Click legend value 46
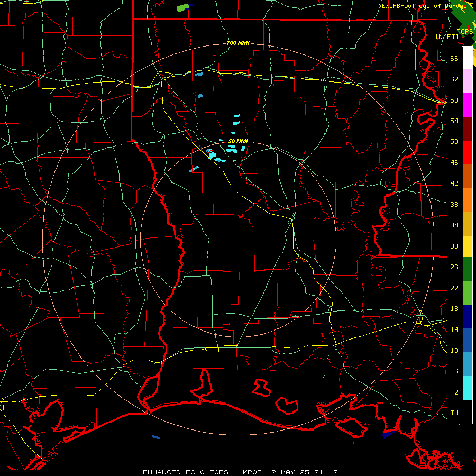This screenshot has width=476, height=476. (454, 162)
